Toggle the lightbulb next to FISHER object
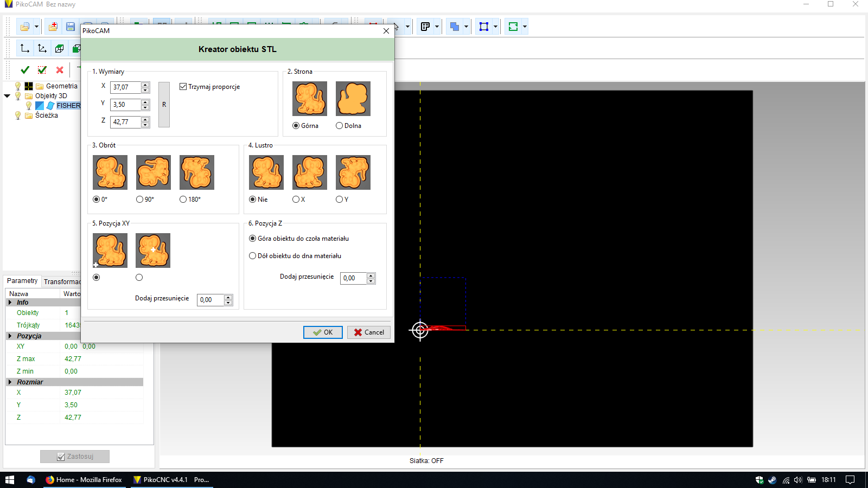This screenshot has width=868, height=488. point(29,105)
